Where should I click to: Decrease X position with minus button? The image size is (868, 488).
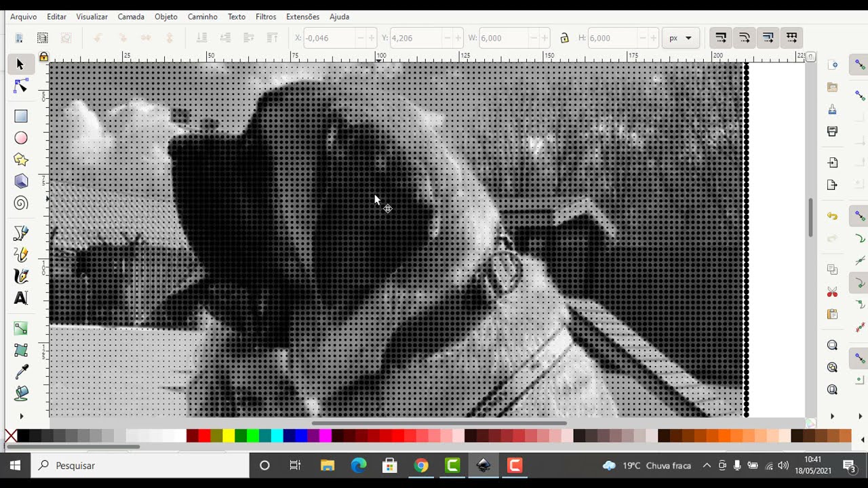[x=361, y=38]
